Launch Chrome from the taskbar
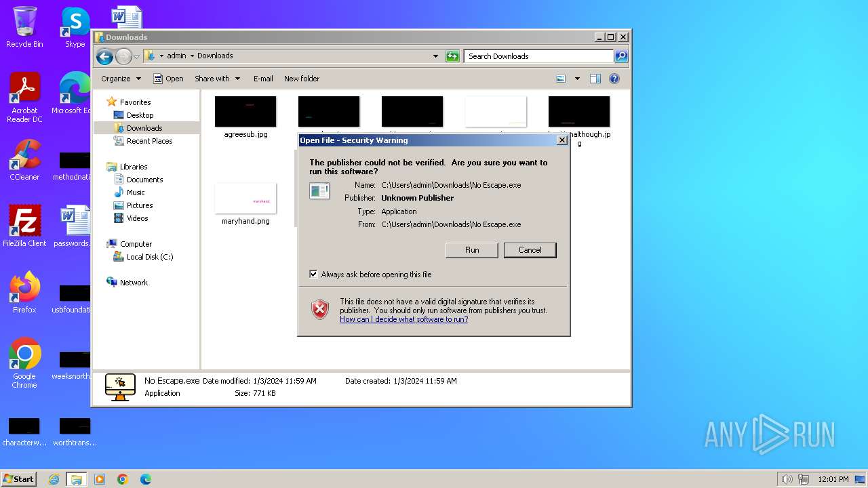 (123, 479)
